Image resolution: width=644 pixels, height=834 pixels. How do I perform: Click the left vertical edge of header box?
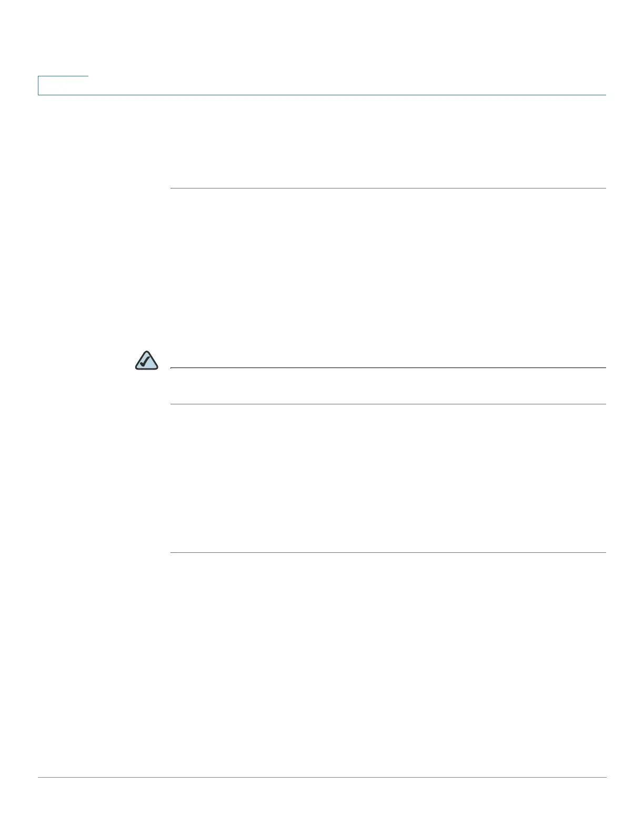(38, 86)
